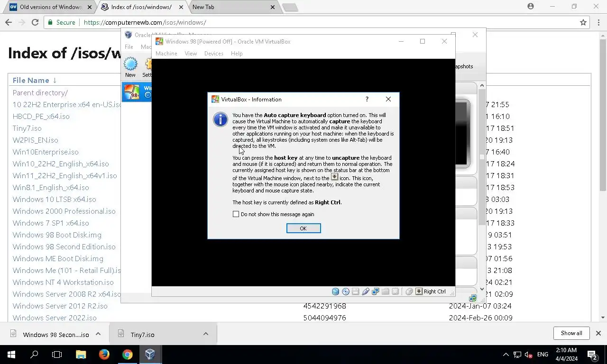The width and height of the screenshot is (607, 364).
Task: Click the optical disc icon in VM status bar
Action: pyautogui.click(x=346, y=291)
